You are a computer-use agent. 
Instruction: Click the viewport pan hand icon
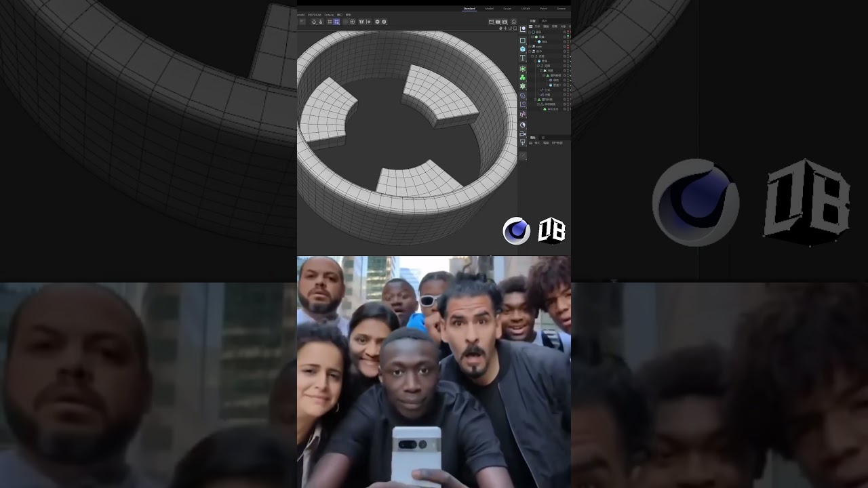click(x=500, y=28)
